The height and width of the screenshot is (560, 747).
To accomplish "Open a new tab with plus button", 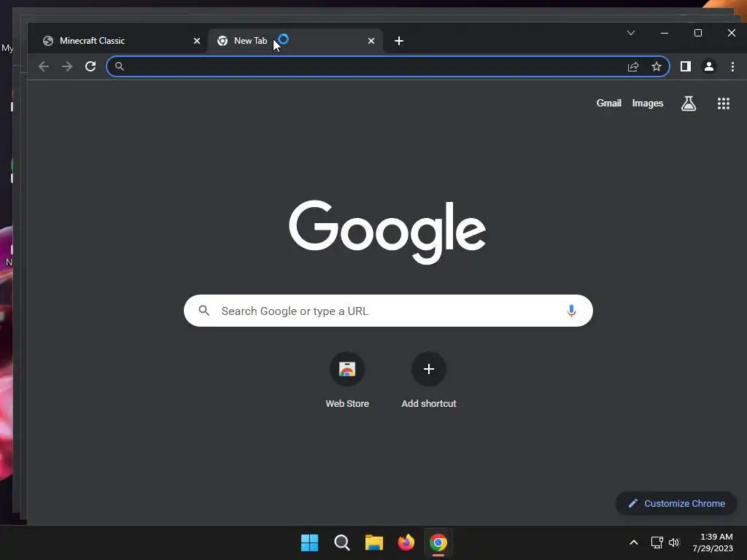I will point(399,41).
